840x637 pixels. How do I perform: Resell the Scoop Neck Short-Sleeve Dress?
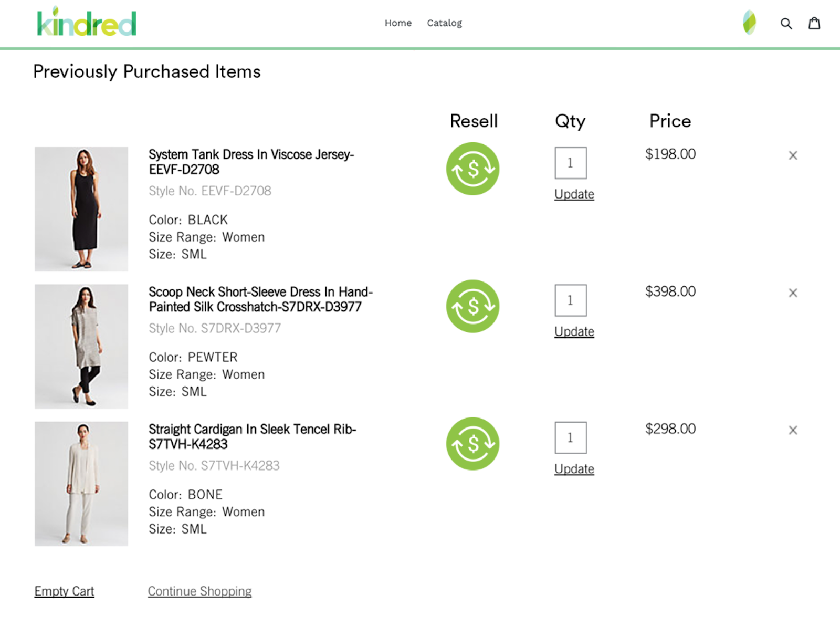[472, 306]
